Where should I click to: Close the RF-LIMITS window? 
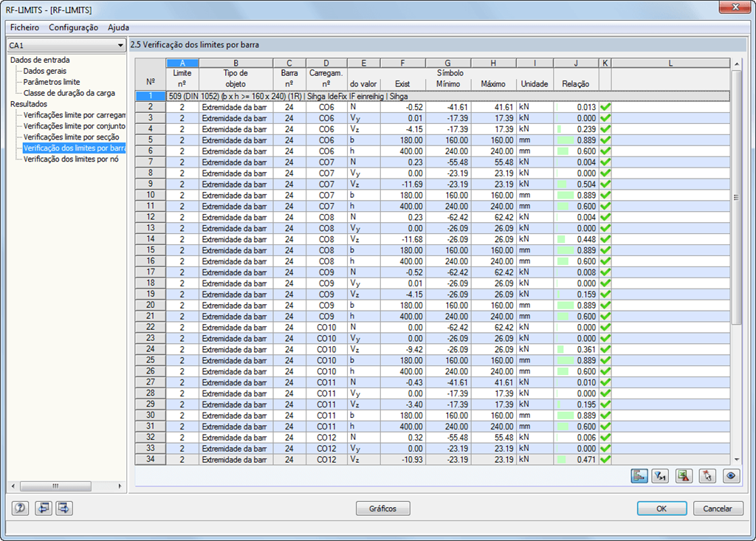[x=736, y=7]
